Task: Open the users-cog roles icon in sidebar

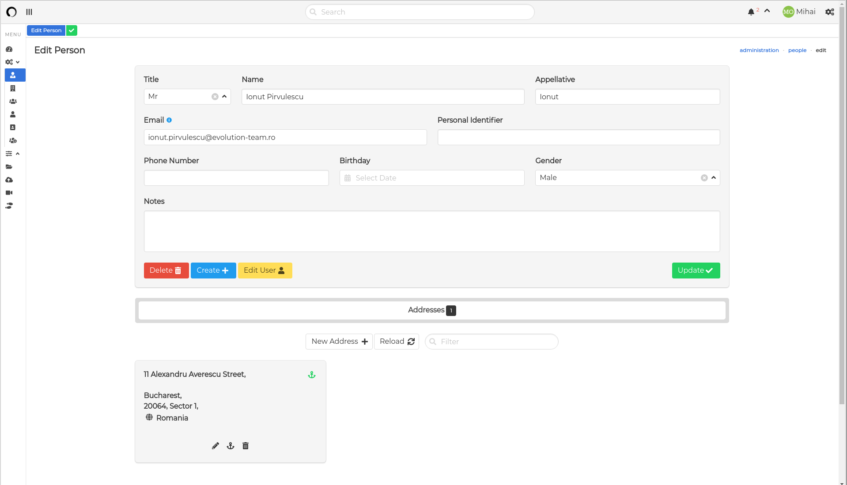Action: (x=12, y=140)
